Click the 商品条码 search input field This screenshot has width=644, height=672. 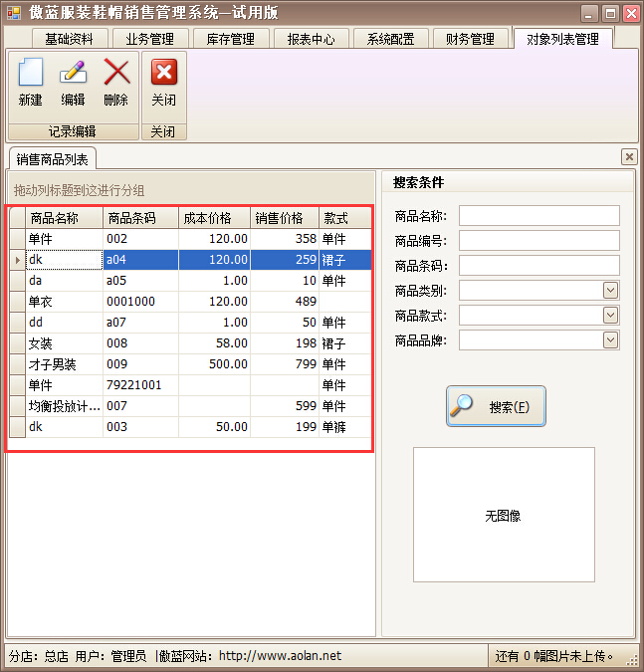click(x=539, y=265)
